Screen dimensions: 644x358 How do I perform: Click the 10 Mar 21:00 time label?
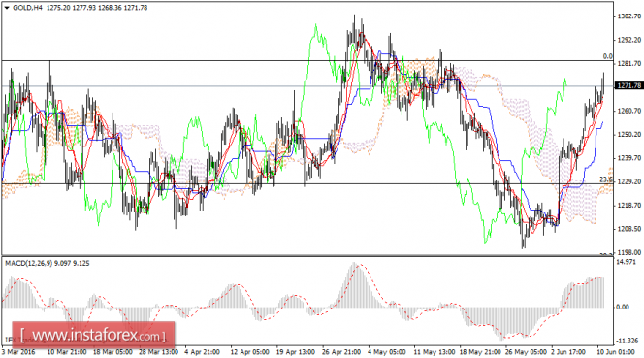(67, 352)
